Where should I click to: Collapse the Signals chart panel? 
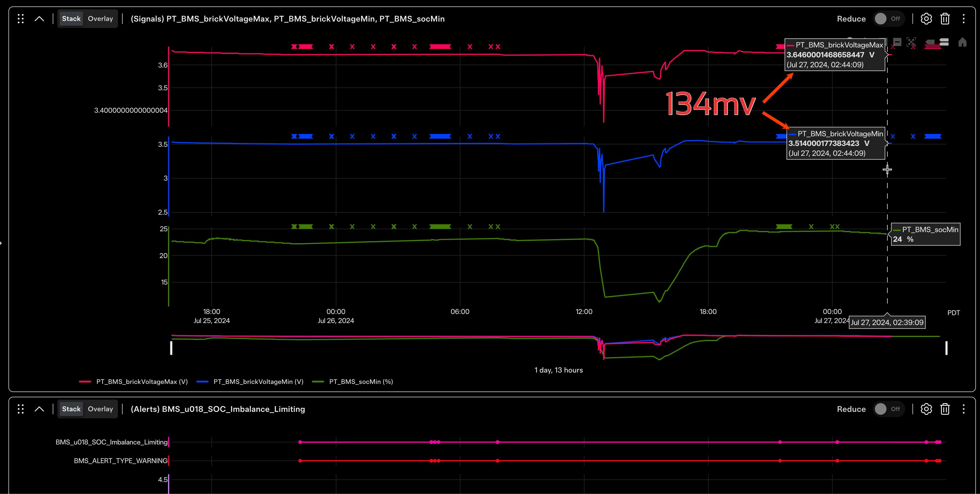pos(40,18)
